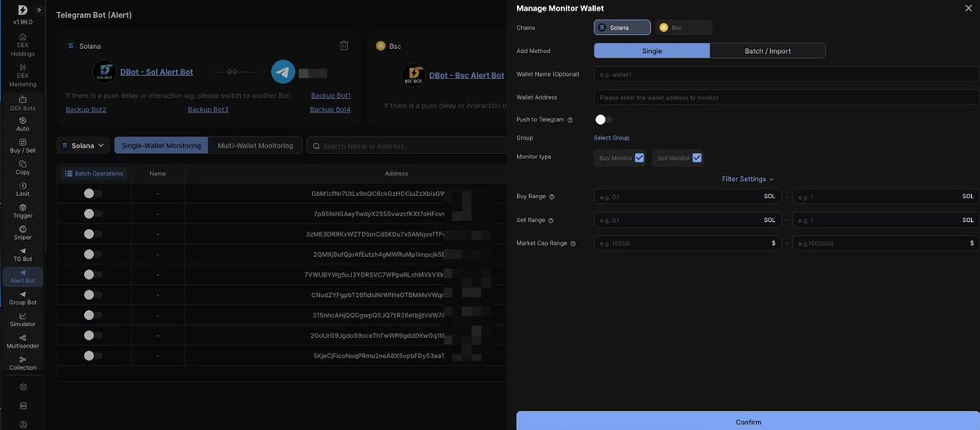Viewport: 980px width, 430px height.
Task: Open DBot - Sol Alert Bot link
Action: click(x=157, y=72)
